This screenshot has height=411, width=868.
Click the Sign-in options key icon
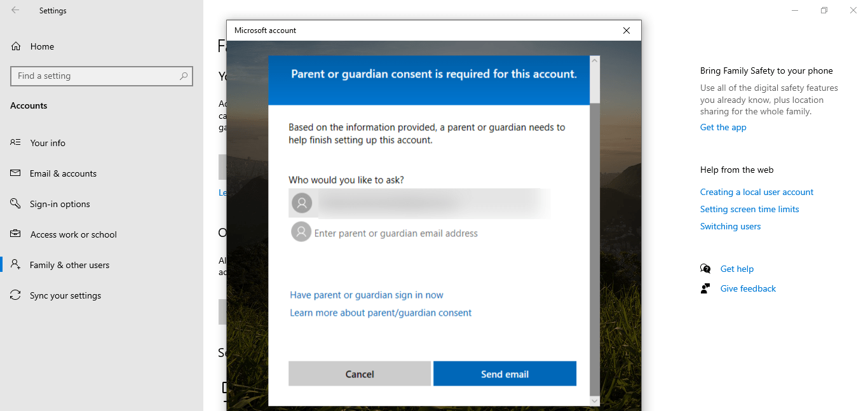tap(15, 203)
